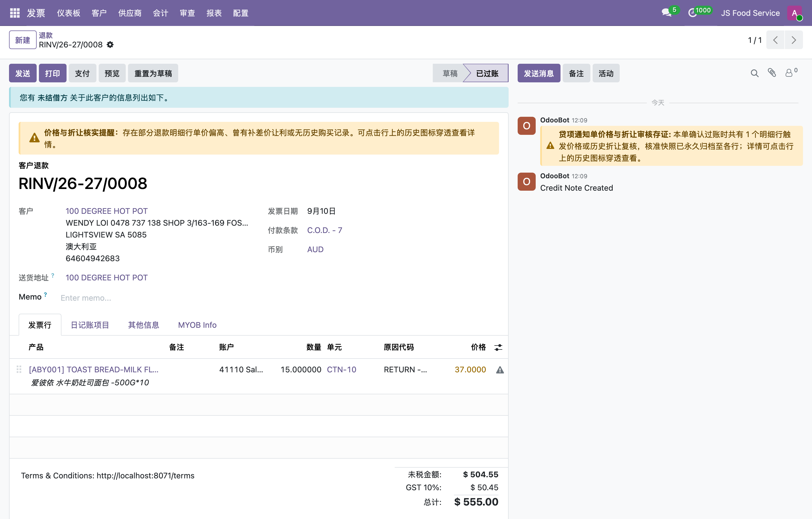Select the 发票行 tab
Screen dimensions: 812x519
(x=40, y=325)
